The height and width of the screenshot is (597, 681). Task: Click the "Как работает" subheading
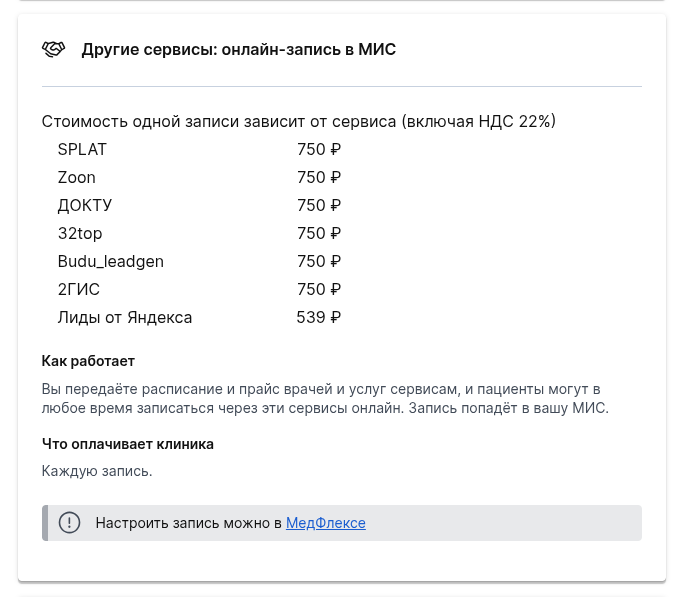point(88,361)
